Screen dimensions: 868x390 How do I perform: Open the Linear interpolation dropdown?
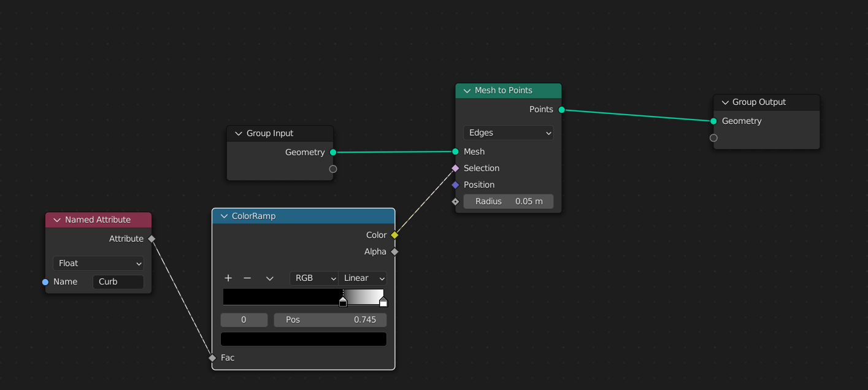coord(363,278)
